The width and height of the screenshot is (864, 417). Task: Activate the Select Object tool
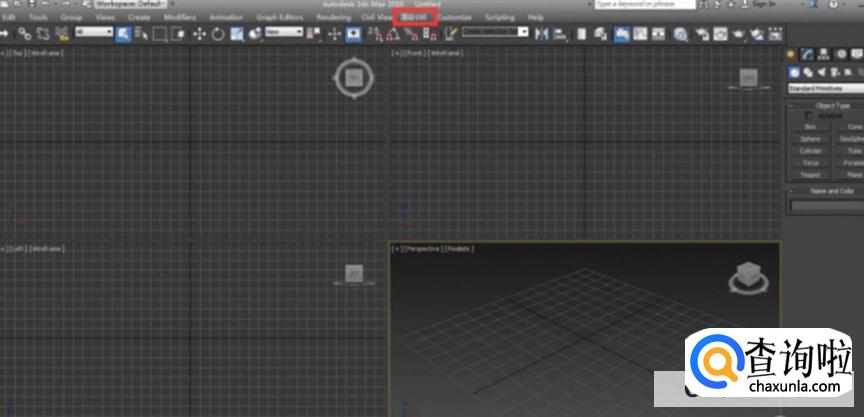(123, 34)
